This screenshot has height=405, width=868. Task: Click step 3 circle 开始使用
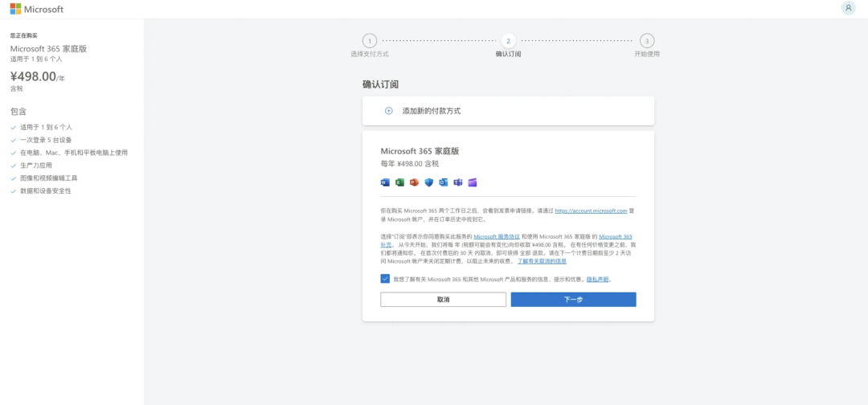(x=646, y=40)
